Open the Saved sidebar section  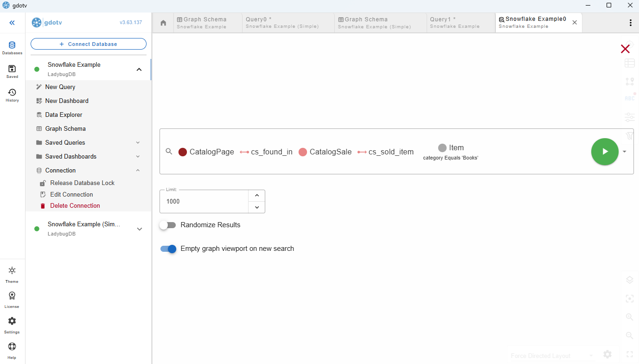12,71
